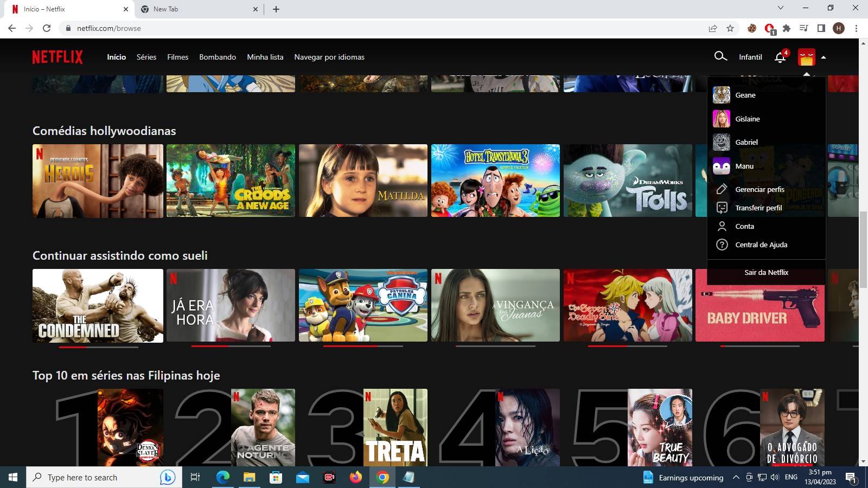Open Treta top 3 thumbnail
The width and height of the screenshot is (868, 488).
point(395,427)
